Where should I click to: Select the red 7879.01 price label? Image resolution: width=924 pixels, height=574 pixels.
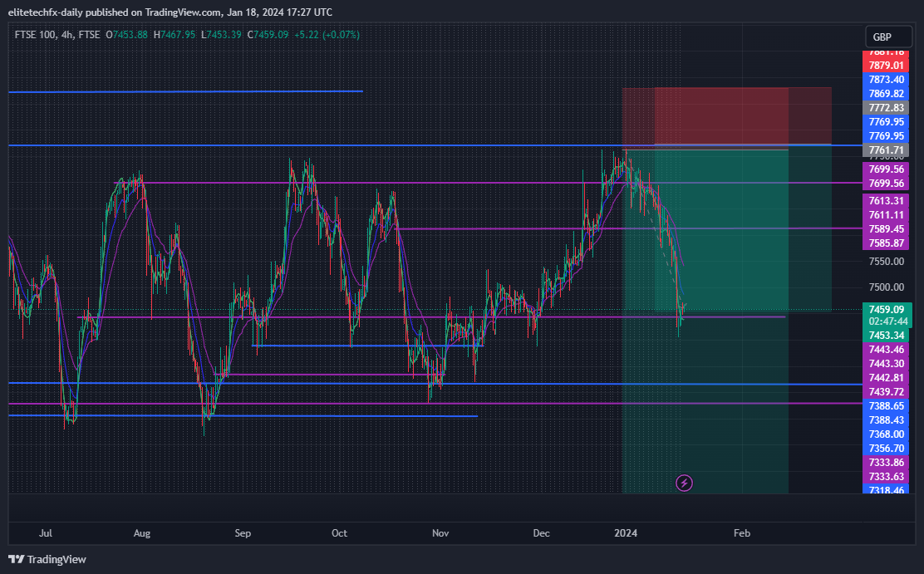886,66
